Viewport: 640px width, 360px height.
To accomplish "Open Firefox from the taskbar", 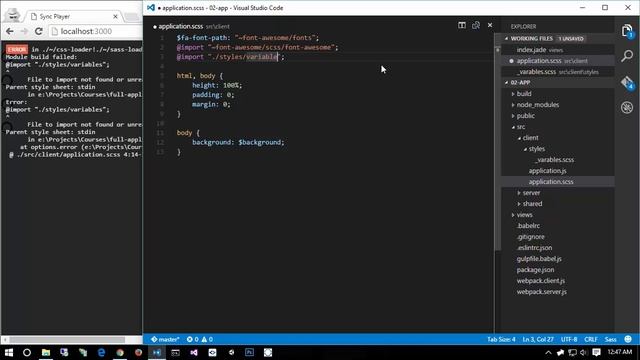I will click(x=138, y=352).
